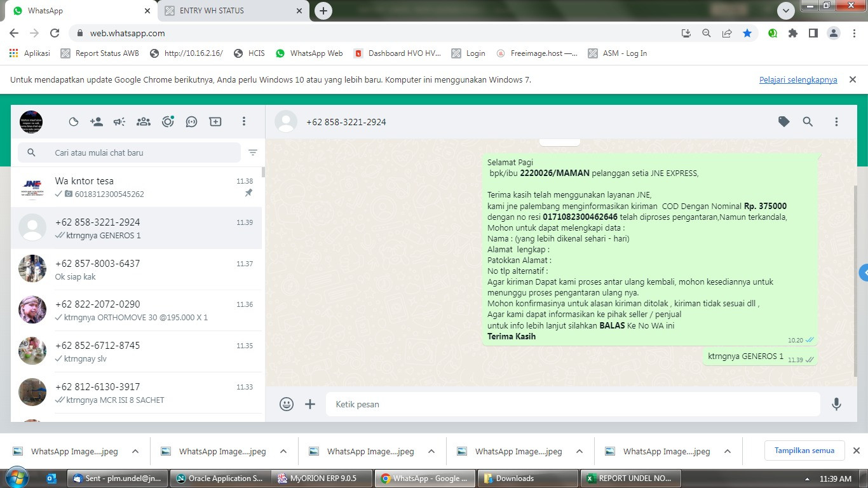
Task: Open the REPORT UNDEL Excel taskbar window
Action: 630,478
